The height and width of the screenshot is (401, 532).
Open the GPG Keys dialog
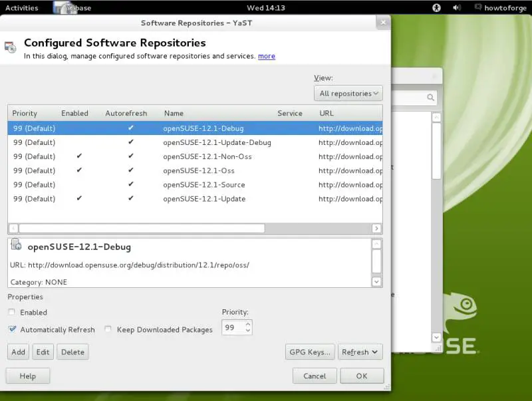(x=310, y=352)
